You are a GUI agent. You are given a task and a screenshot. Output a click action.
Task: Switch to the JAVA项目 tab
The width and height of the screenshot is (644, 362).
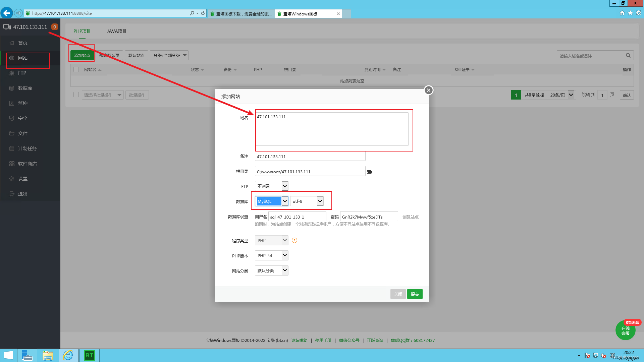[116, 31]
